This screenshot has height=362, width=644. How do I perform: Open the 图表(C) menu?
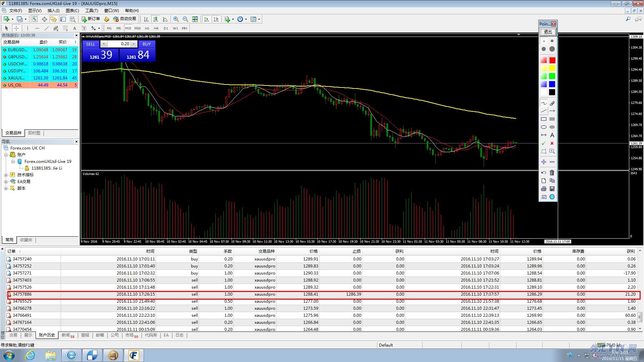[x=72, y=11]
